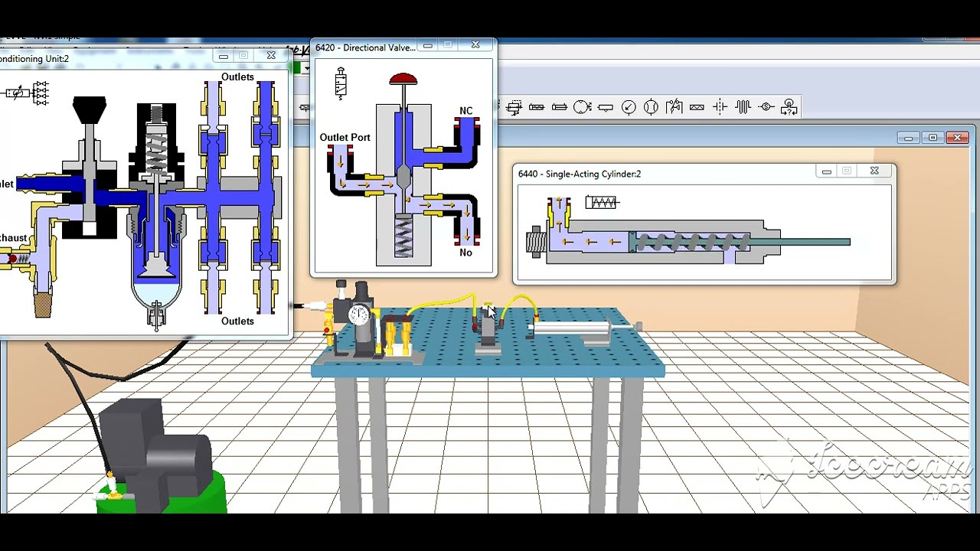Image resolution: width=980 pixels, height=551 pixels.
Task: Pick the question-mark gauge symbol at toolbar end
Action: click(789, 107)
